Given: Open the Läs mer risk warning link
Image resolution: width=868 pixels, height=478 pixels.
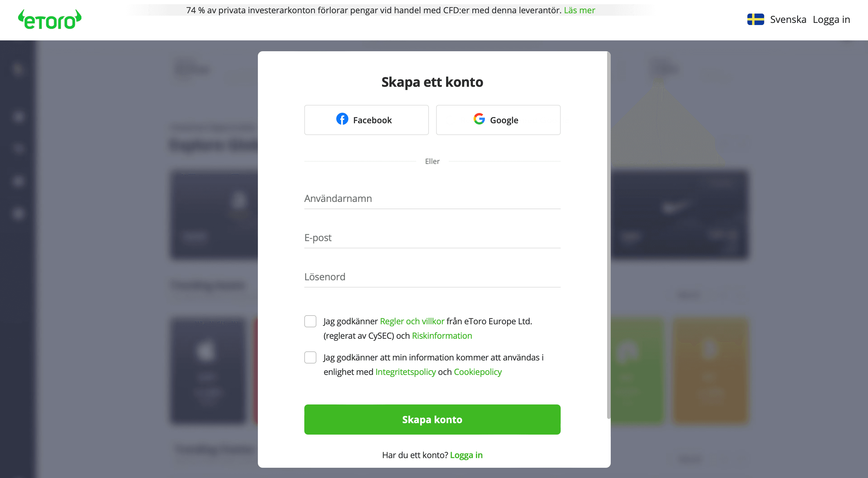Looking at the screenshot, I should click(x=579, y=11).
